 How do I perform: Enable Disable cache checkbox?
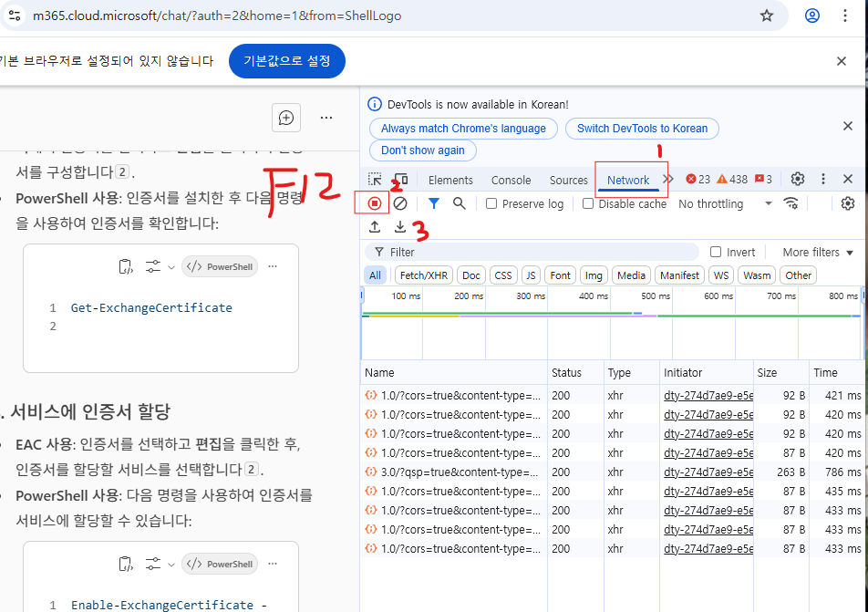588,203
